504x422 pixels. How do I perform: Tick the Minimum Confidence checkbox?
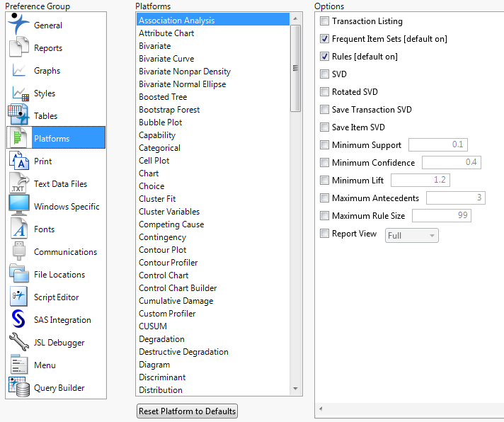pos(325,163)
